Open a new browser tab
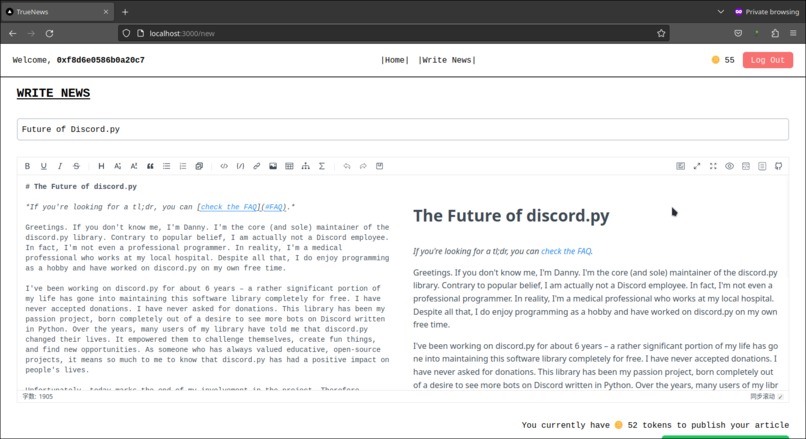The height and width of the screenshot is (439, 806). [x=125, y=12]
